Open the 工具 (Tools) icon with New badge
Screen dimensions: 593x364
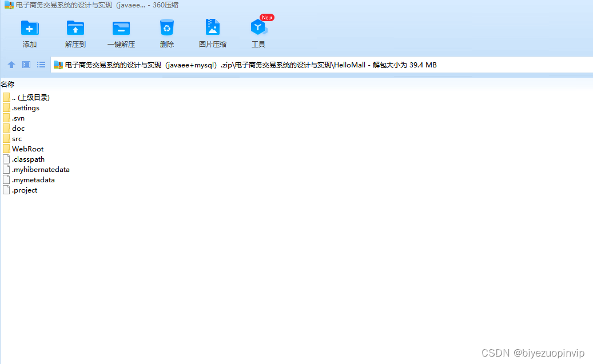click(258, 26)
